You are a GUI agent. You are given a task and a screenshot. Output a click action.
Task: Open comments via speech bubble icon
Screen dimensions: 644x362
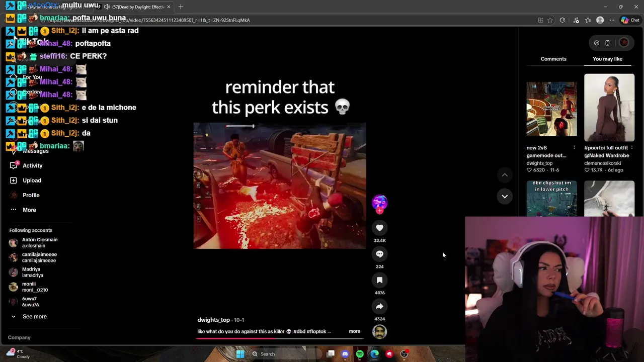click(x=379, y=254)
